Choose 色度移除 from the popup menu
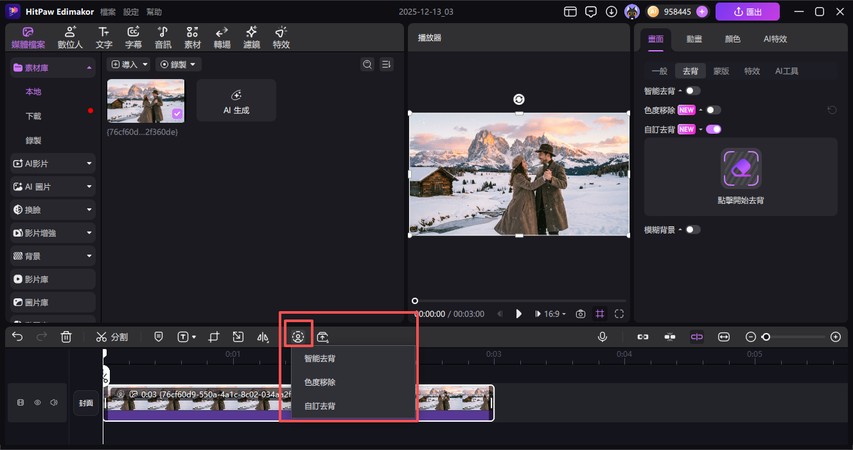The image size is (853, 450). click(320, 382)
